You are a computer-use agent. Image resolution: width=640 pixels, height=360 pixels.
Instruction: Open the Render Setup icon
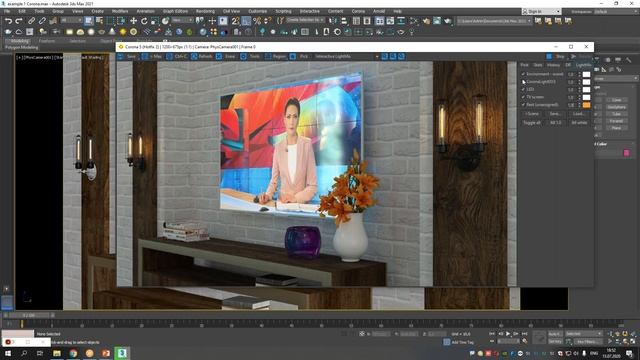pyautogui.click(x=426, y=21)
